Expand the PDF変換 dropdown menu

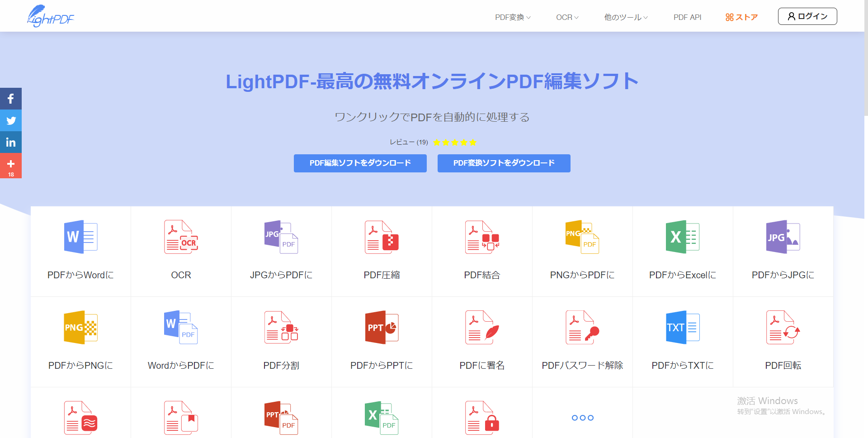pos(513,17)
